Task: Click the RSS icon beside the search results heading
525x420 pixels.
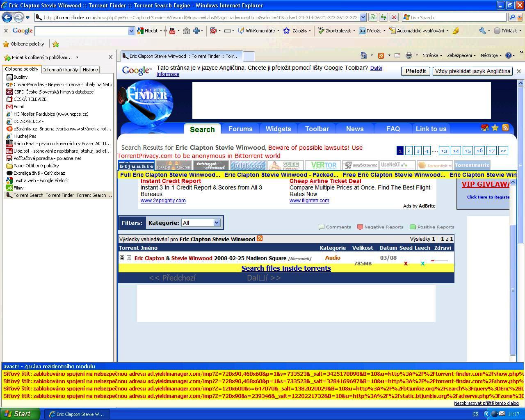Action: coord(260,238)
